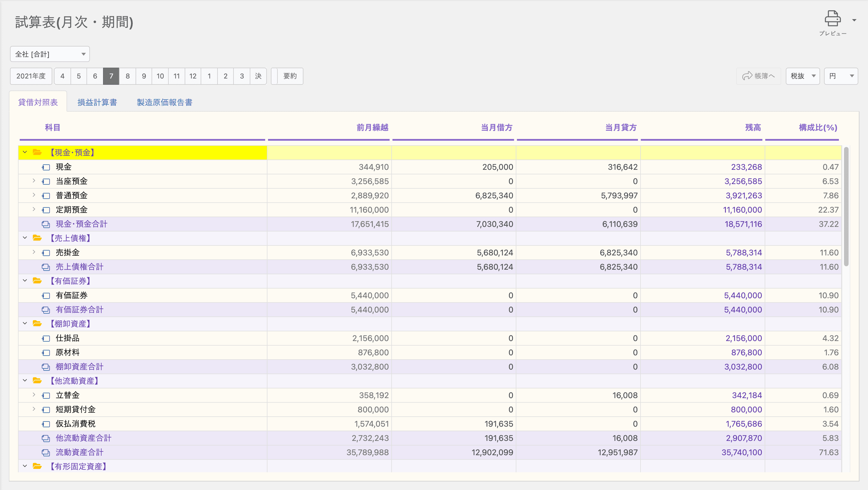Click the total icon beside 現金・預金合計
Viewport: 868px width, 490px height.
[46, 224]
